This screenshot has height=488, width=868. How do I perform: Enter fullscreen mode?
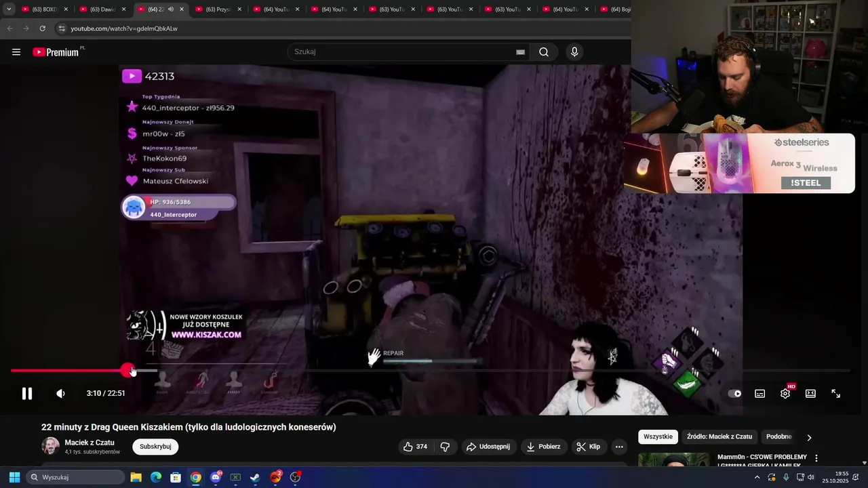(836, 393)
